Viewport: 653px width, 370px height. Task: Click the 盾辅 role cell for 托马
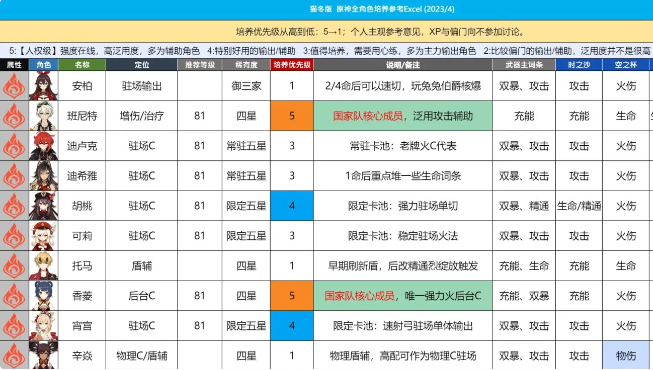(x=142, y=266)
